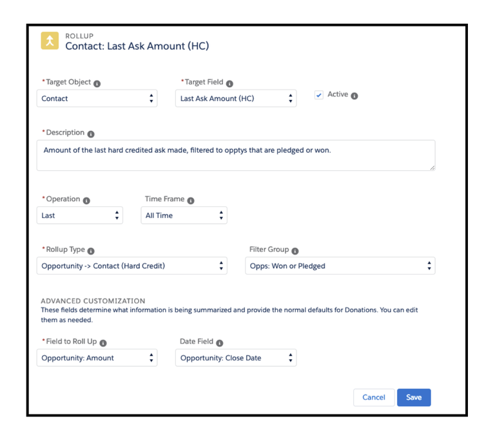Click the Cancel button
Image resolution: width=495 pixels, height=448 pixels.
pyautogui.click(x=374, y=397)
